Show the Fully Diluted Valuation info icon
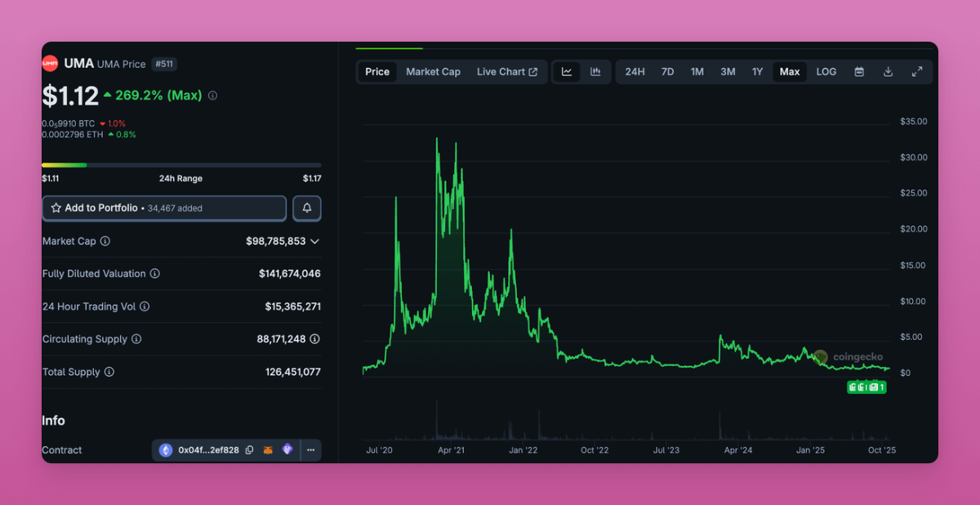980x505 pixels. pos(155,274)
